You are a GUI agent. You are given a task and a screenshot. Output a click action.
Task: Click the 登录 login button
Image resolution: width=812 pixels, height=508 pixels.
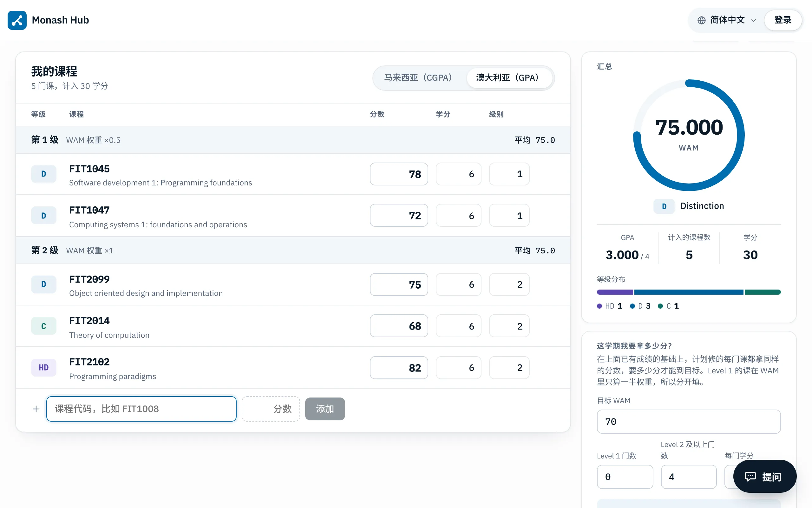point(783,20)
